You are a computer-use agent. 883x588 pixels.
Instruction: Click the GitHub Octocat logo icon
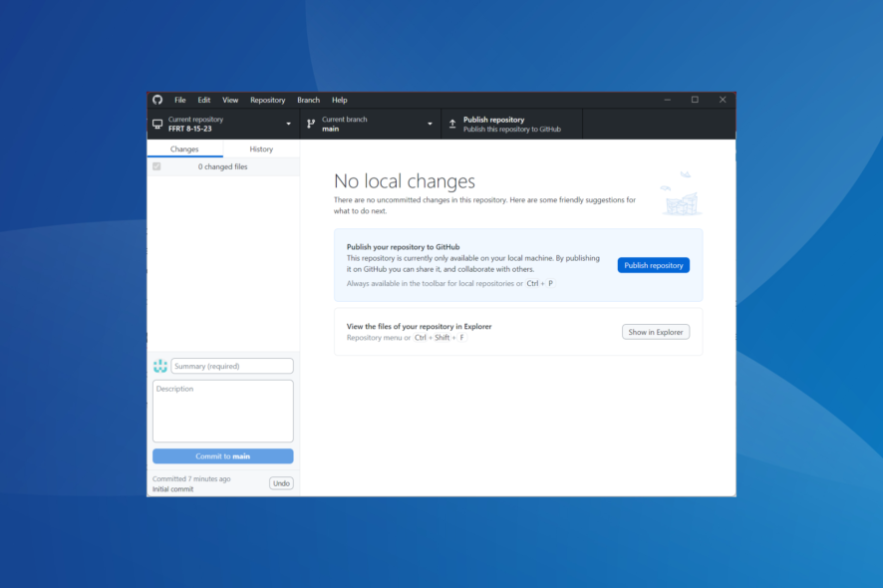click(157, 100)
